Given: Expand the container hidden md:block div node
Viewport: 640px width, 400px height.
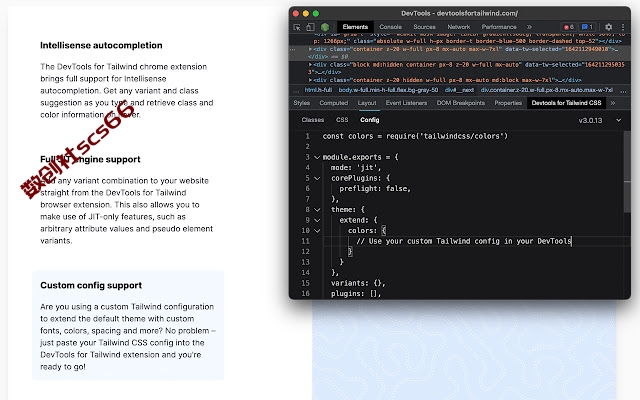Looking at the screenshot, I should [x=310, y=80].
